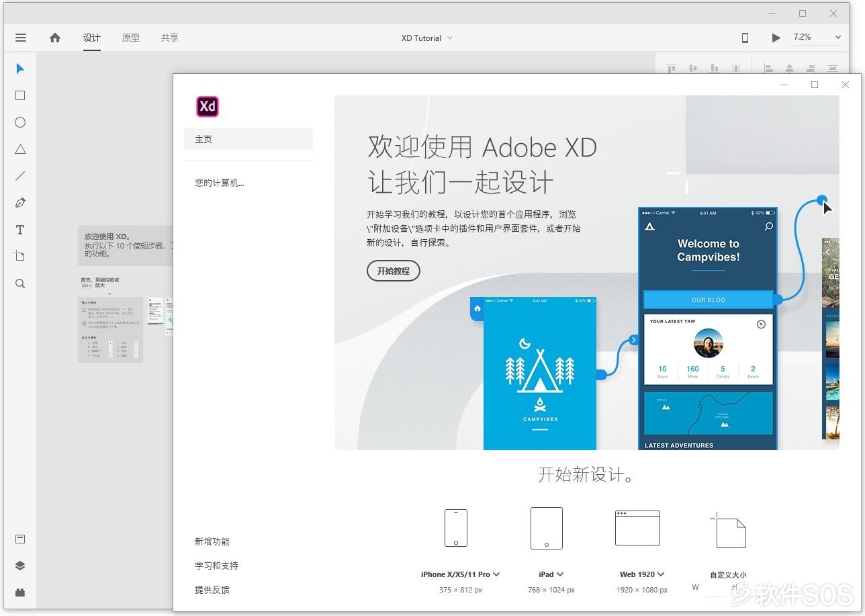Open the 提供反馈 link
Image resolution: width=865 pixels, height=616 pixels.
pyautogui.click(x=212, y=590)
